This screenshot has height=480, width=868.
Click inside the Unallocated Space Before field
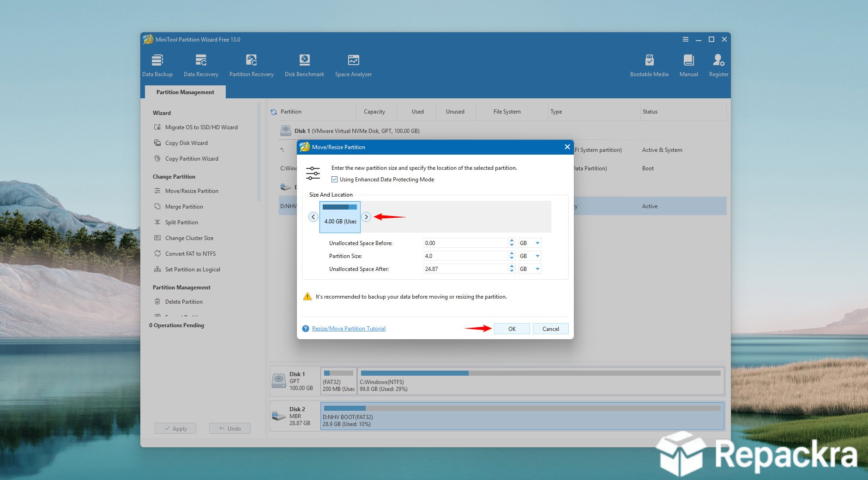[x=465, y=243]
